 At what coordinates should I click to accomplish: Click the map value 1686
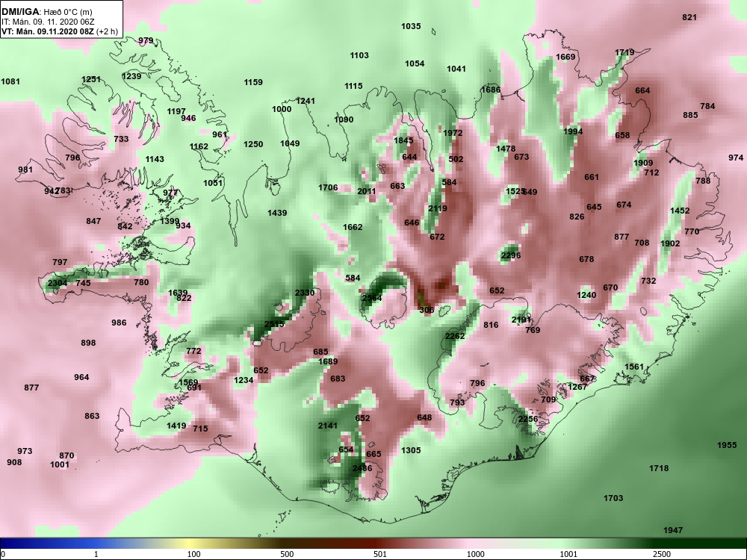click(x=491, y=90)
